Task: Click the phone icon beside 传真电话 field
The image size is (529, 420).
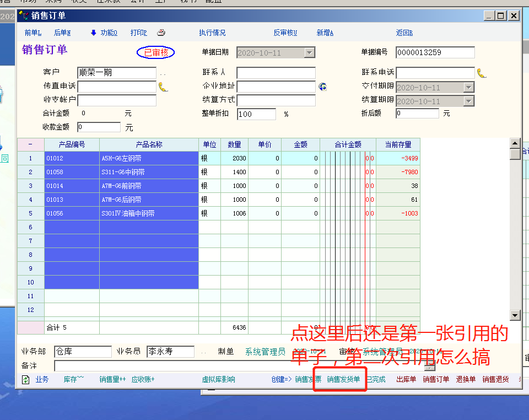Action: [x=163, y=87]
